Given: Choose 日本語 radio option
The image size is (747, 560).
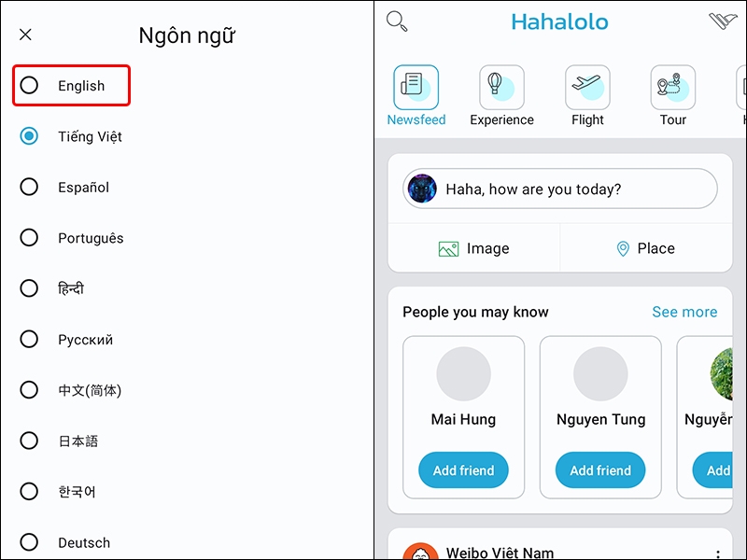Looking at the screenshot, I should [x=29, y=441].
